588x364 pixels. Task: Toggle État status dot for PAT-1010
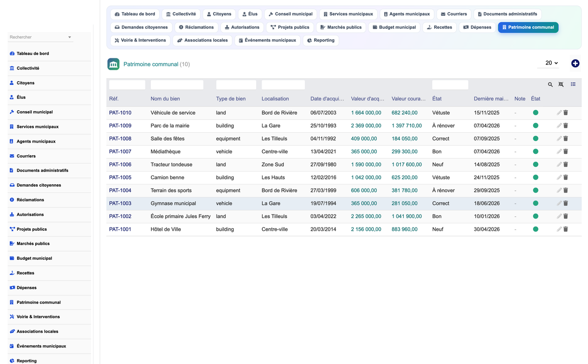click(536, 113)
